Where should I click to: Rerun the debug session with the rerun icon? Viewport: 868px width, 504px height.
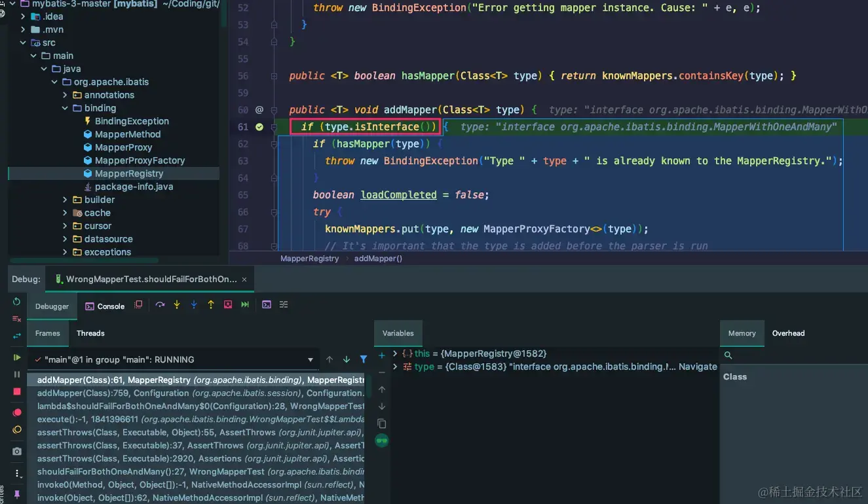[17, 302]
